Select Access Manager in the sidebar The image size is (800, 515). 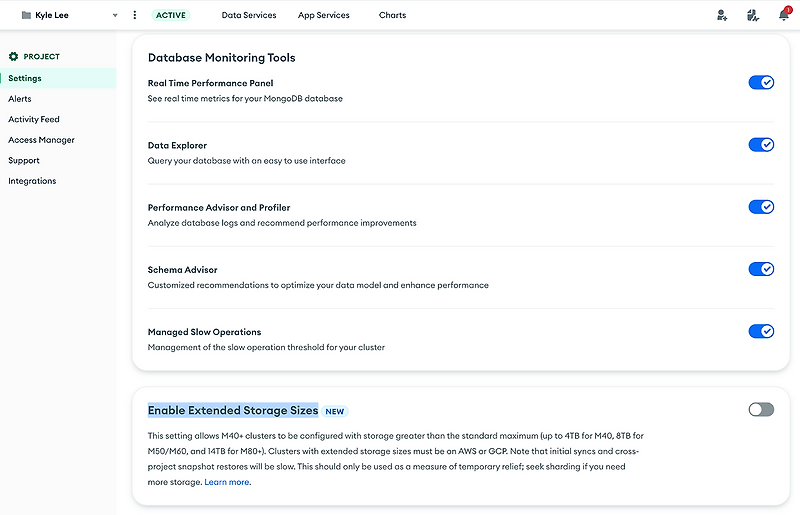pyautogui.click(x=41, y=140)
